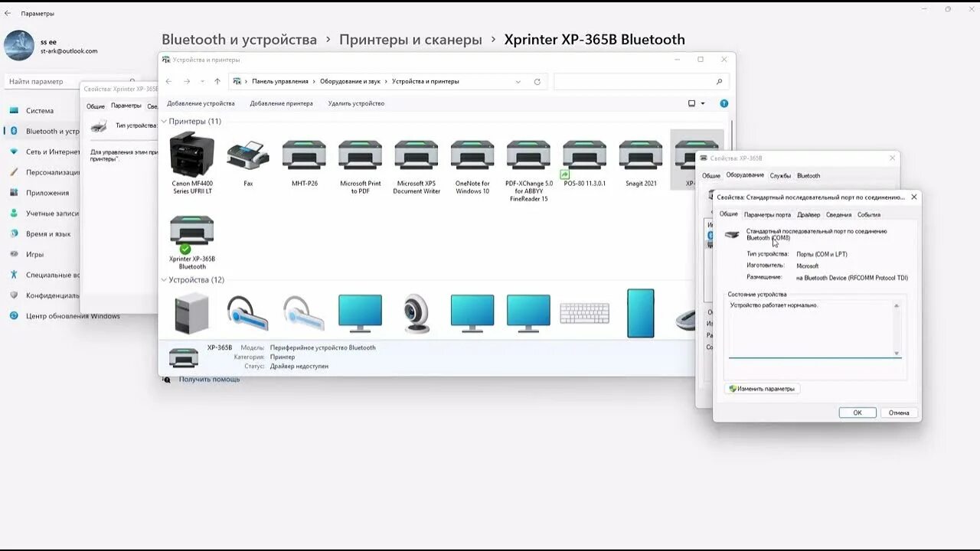Screen dimensions: 980x551
Task: Refresh the Devices and Printers address bar
Action: [x=537, y=81]
